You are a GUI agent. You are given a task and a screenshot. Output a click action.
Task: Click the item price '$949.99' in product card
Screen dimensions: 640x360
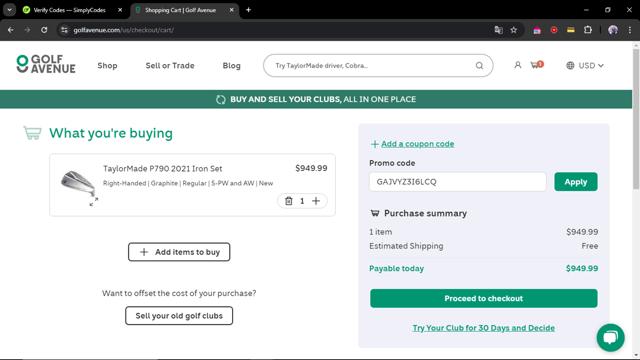311,168
